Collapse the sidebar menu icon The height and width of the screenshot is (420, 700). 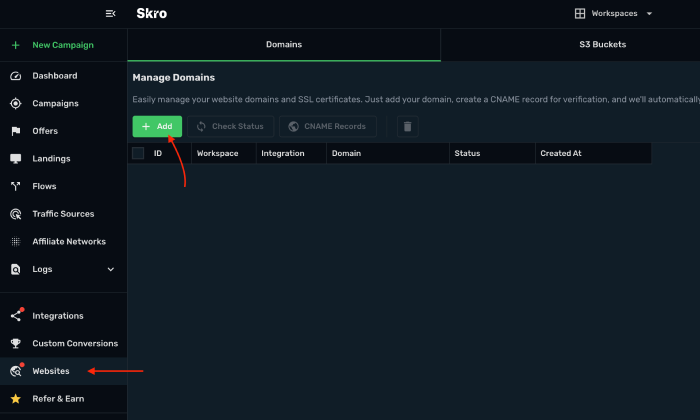(110, 14)
